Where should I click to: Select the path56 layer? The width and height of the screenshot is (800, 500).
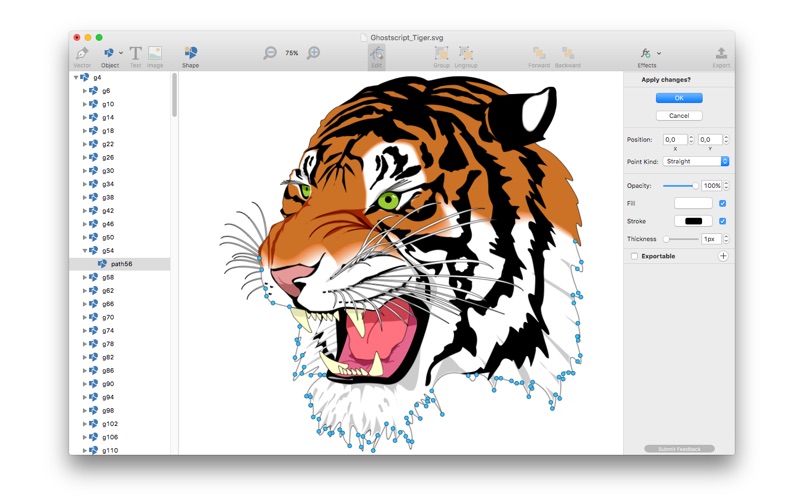coord(120,264)
